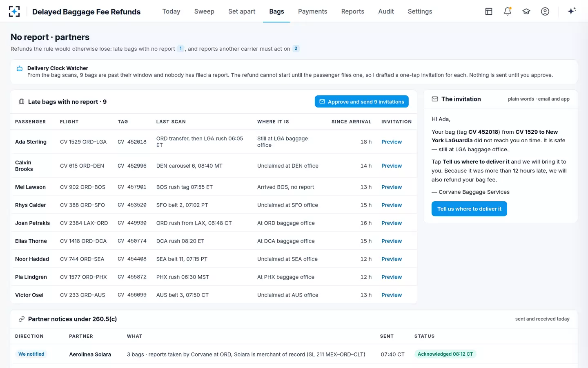
Task: Click the link icon beside Partner notices
Action: click(22, 319)
